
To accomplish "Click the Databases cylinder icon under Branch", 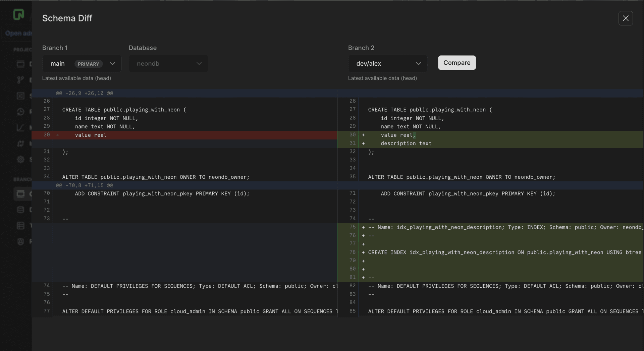I will click(x=21, y=210).
